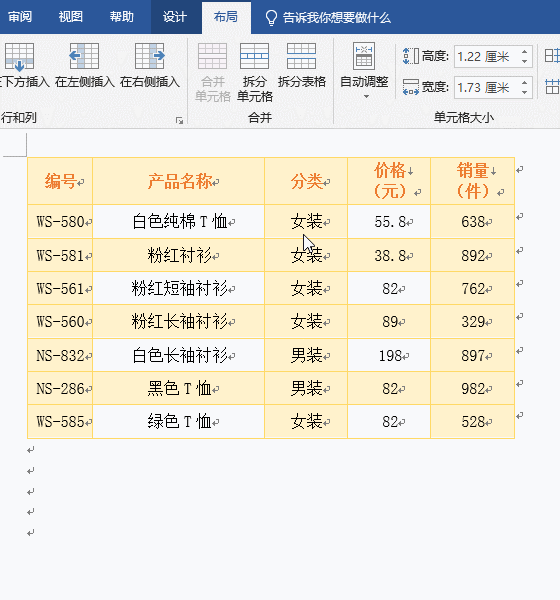This screenshot has width=560, height=600.
Task: Increase height with the 高度 up arrow
Action: pos(524,52)
